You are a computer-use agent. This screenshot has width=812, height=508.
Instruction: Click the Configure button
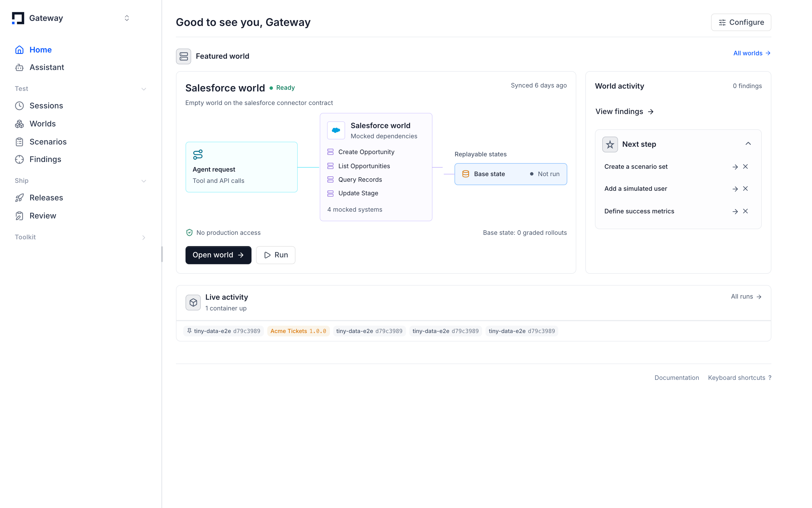[x=741, y=22]
